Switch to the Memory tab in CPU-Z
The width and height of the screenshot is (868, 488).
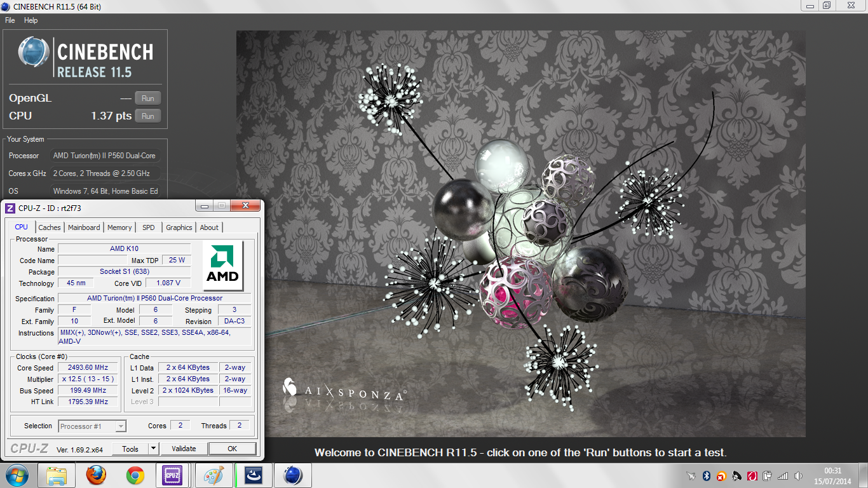point(119,227)
